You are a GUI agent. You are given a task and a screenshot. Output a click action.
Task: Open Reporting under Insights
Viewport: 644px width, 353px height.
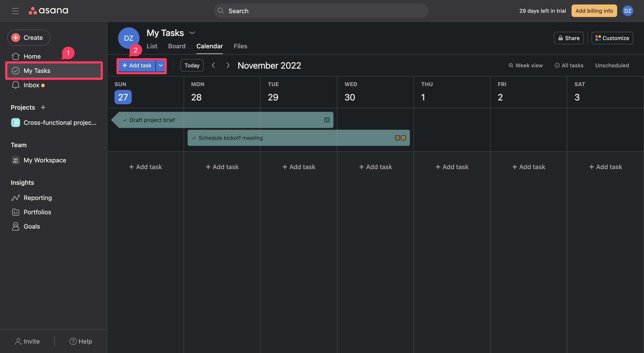[38, 198]
